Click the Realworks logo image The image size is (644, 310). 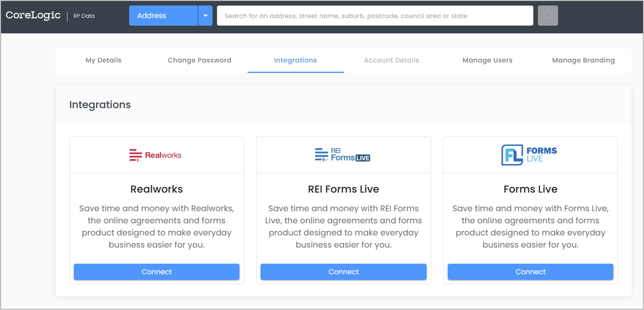pyautogui.click(x=156, y=155)
